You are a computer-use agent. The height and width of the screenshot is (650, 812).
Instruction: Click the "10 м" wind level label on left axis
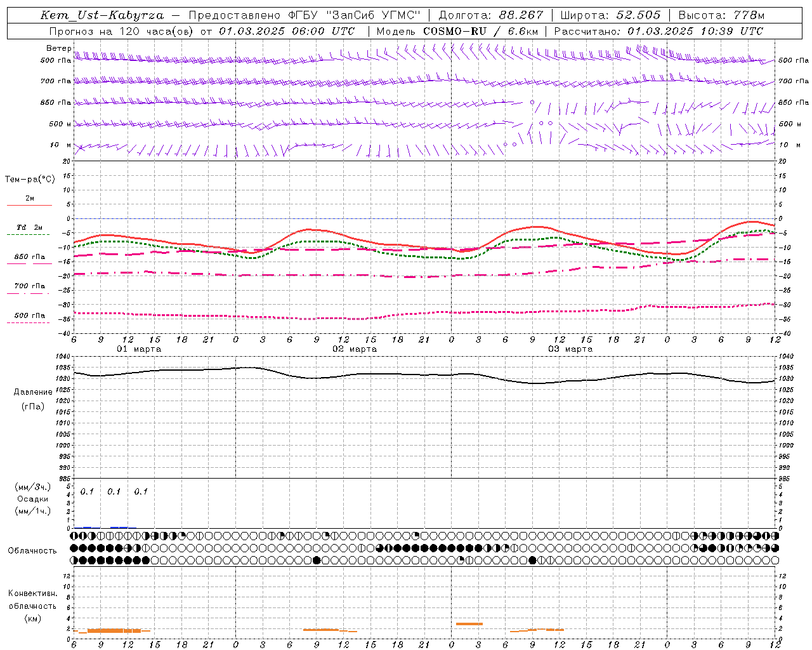point(61,145)
